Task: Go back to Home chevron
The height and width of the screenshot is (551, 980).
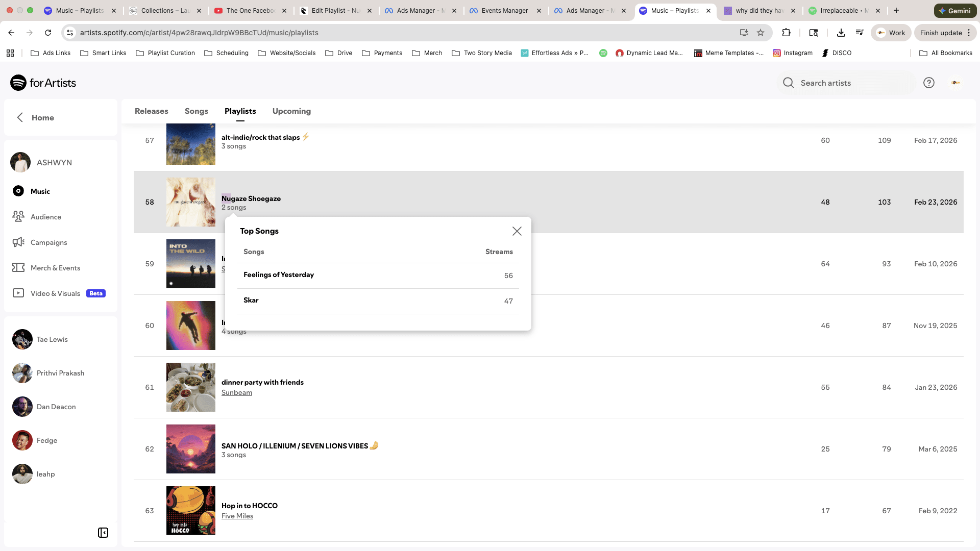Action: (20, 117)
